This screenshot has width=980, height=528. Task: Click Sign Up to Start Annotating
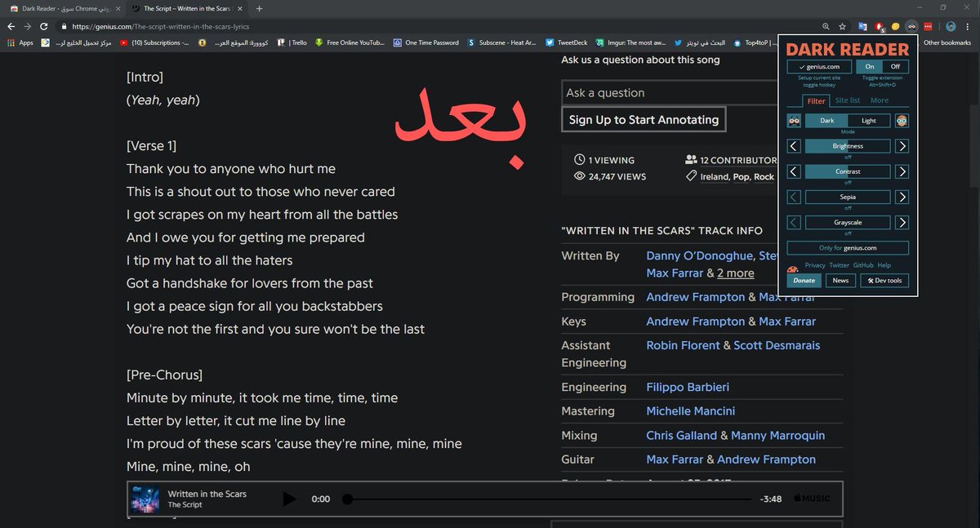click(x=644, y=119)
